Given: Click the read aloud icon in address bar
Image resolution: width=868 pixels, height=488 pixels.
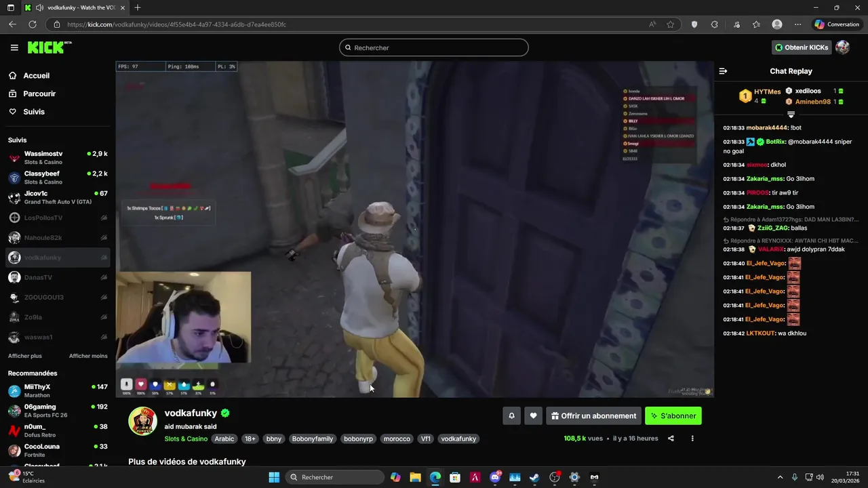Looking at the screenshot, I should click(652, 24).
